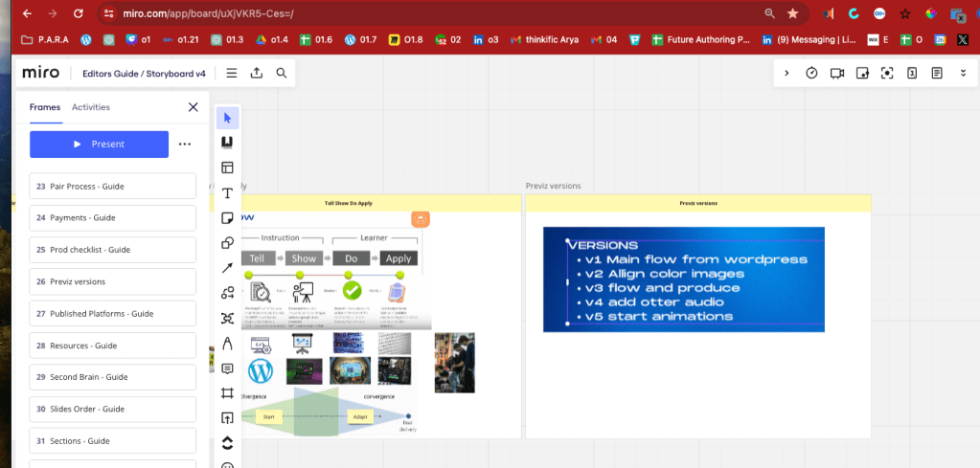
Task: Click the Previz versions yellow header
Action: [698, 204]
